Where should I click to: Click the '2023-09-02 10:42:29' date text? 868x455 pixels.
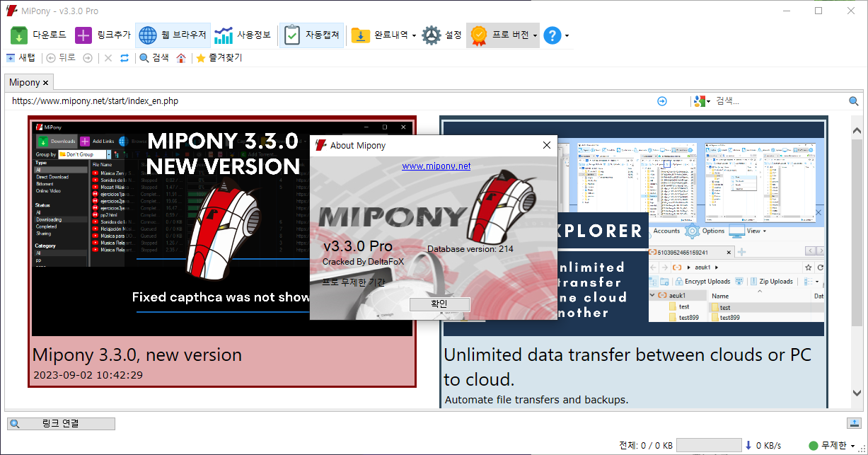[x=88, y=374]
